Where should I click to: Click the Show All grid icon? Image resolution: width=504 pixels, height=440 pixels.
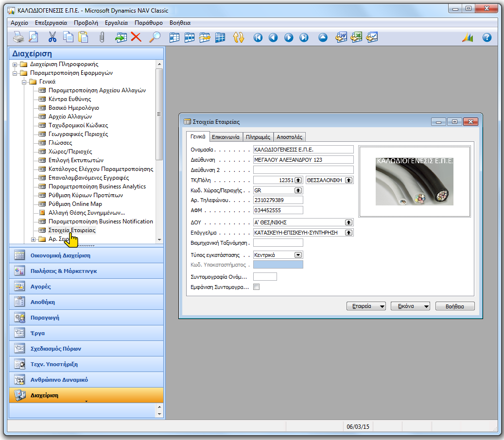coord(220,37)
